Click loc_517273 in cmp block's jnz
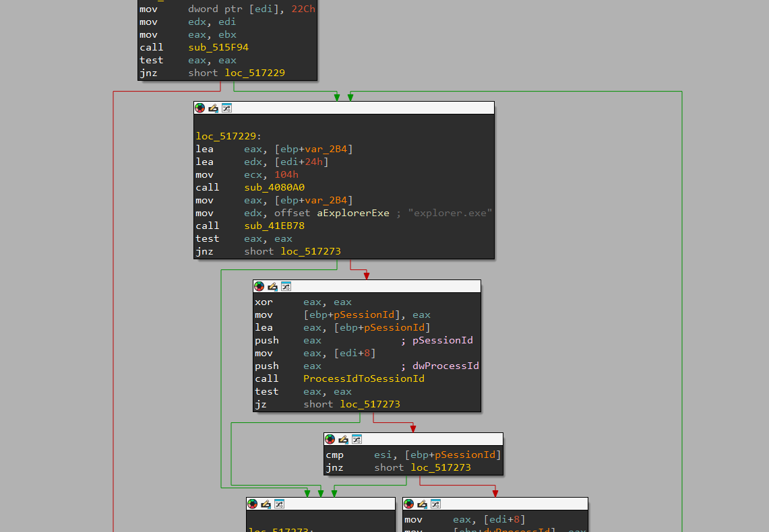 (x=441, y=468)
